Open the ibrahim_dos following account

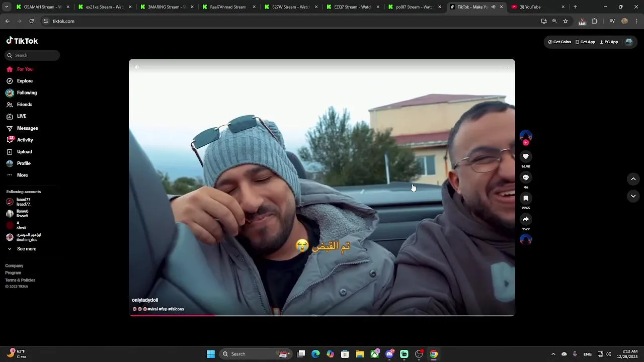(x=23, y=237)
